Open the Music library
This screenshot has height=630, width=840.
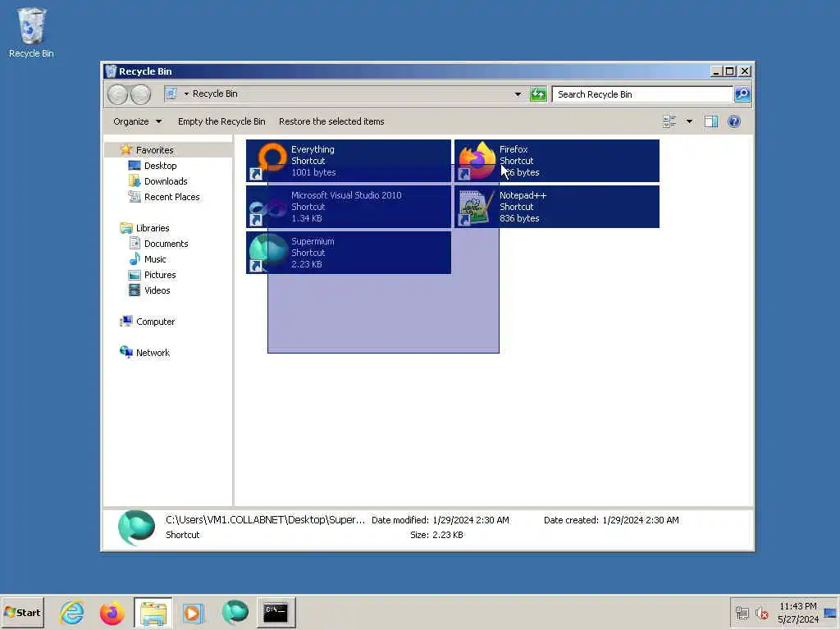[155, 258]
